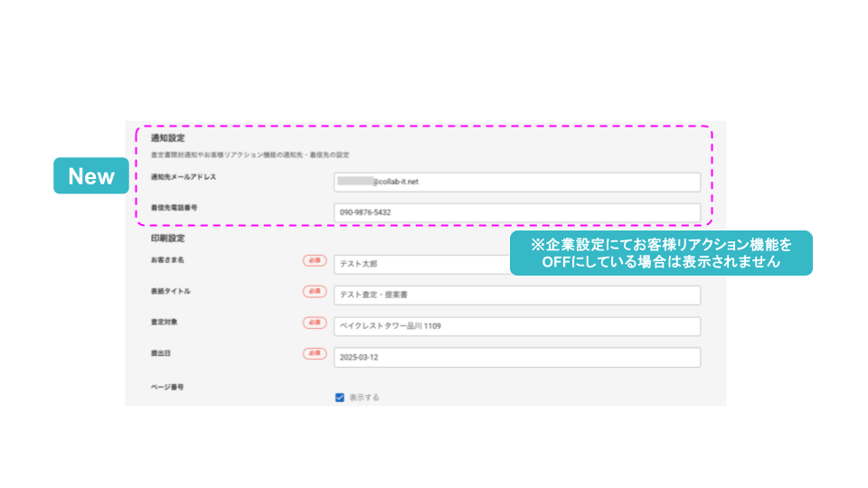Click the 通知設定 section heading
Screen dimensions: 868x488
point(167,138)
